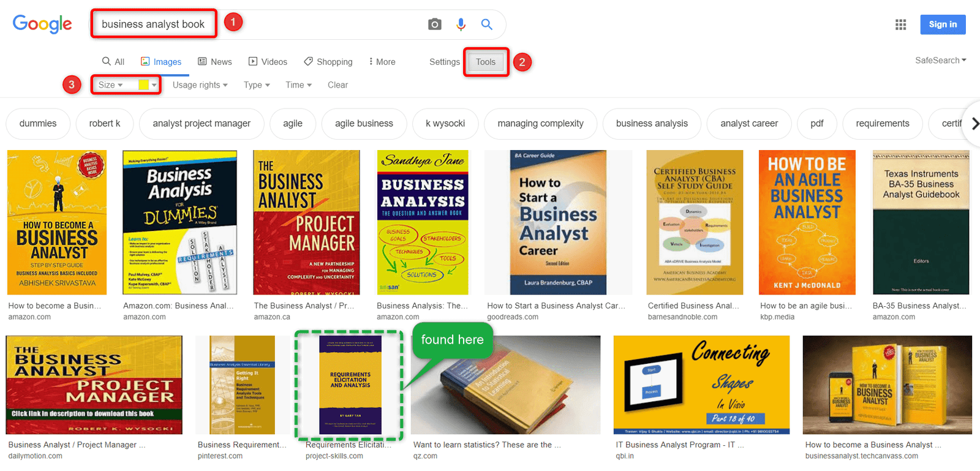The height and width of the screenshot is (471, 980).
Task: Click 'BA-35 Business Analyst...' title
Action: (919, 306)
